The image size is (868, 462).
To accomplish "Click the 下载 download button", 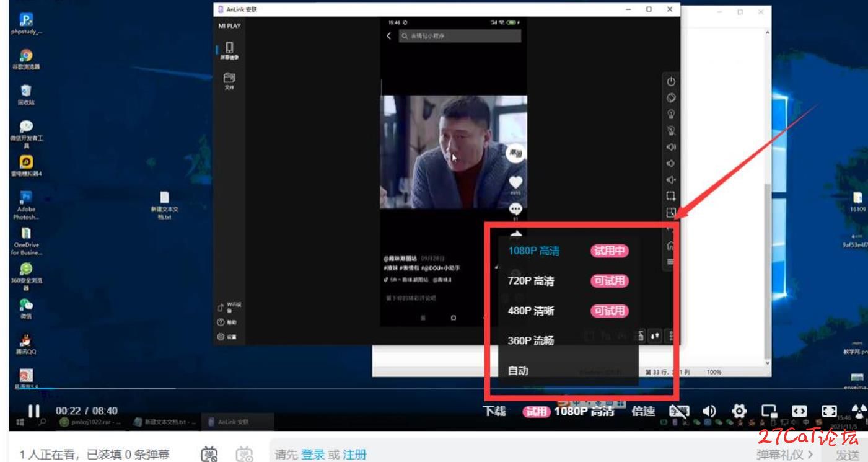I will [494, 411].
